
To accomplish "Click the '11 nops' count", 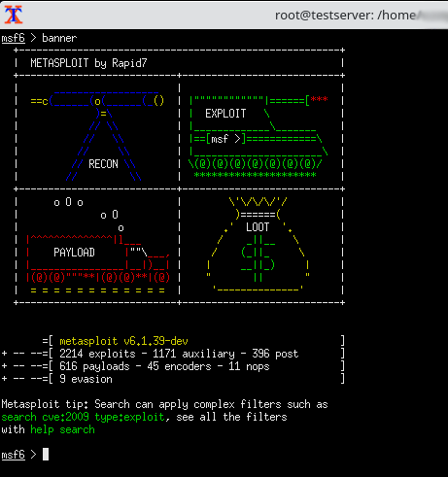I will click(249, 366).
